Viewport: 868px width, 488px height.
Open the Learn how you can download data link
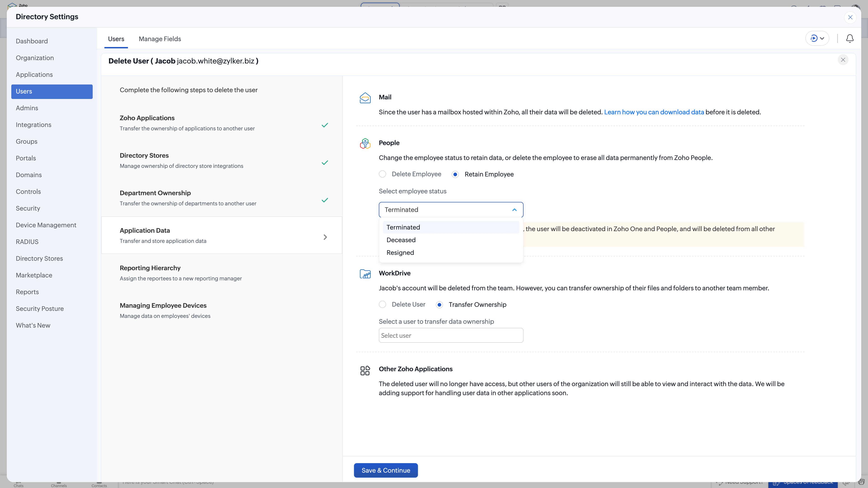click(654, 112)
